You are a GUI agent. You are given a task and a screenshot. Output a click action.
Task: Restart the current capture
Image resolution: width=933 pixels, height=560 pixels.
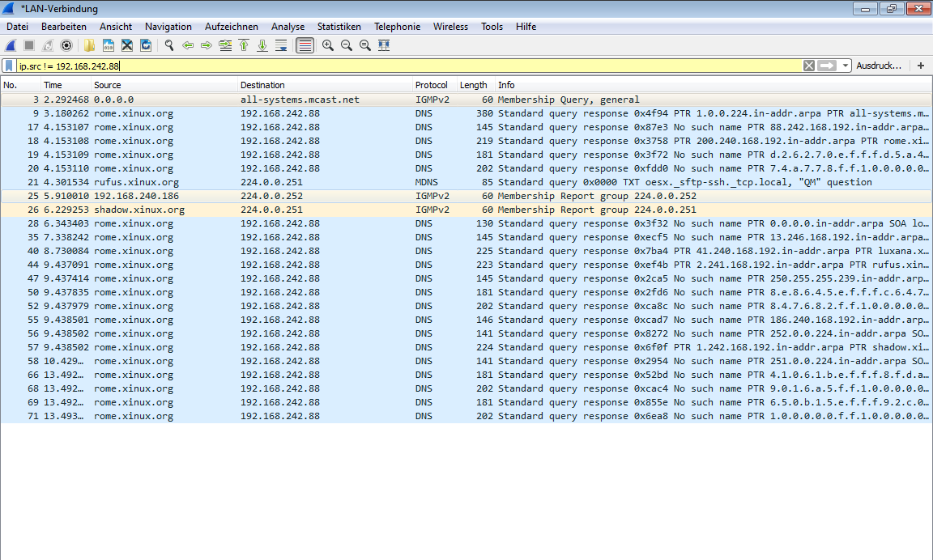pos(48,45)
